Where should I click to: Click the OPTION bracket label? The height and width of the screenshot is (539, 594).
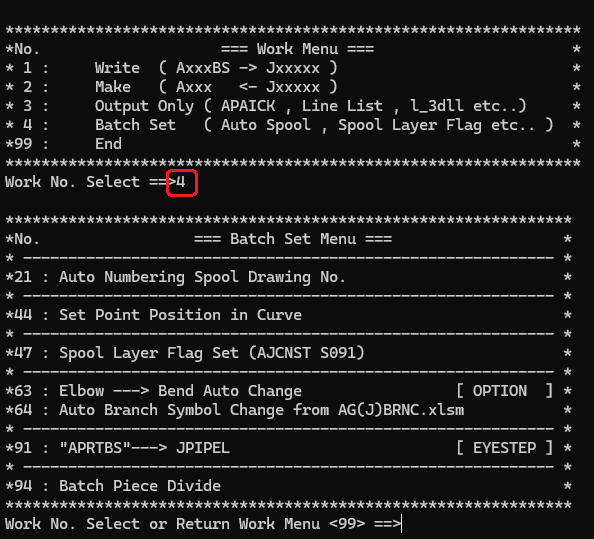pyautogui.click(x=504, y=391)
